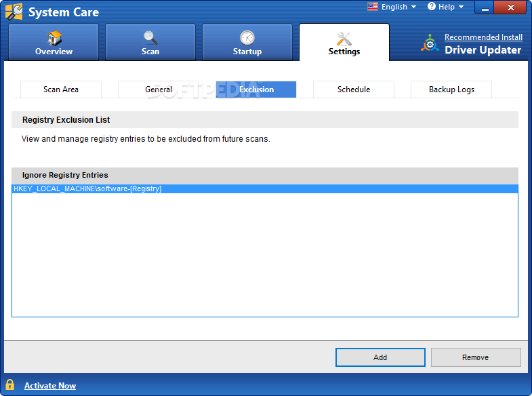Switch to the Startup tab label
The height and width of the screenshot is (396, 532).
tap(247, 52)
